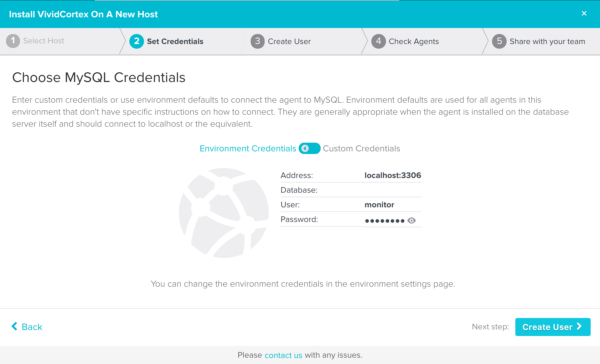Viewport: 600px width, 364px height.
Task: Click the step 4 number circle
Action: click(x=378, y=41)
